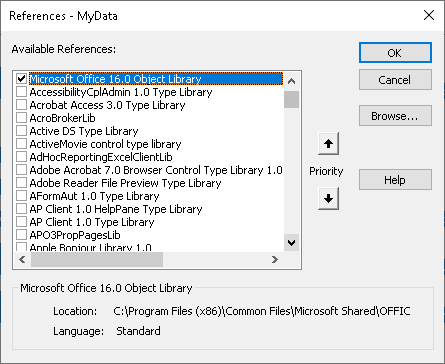The image size is (445, 364).
Task: Click the horizontal scroll right arrow
Action: tap(275, 259)
